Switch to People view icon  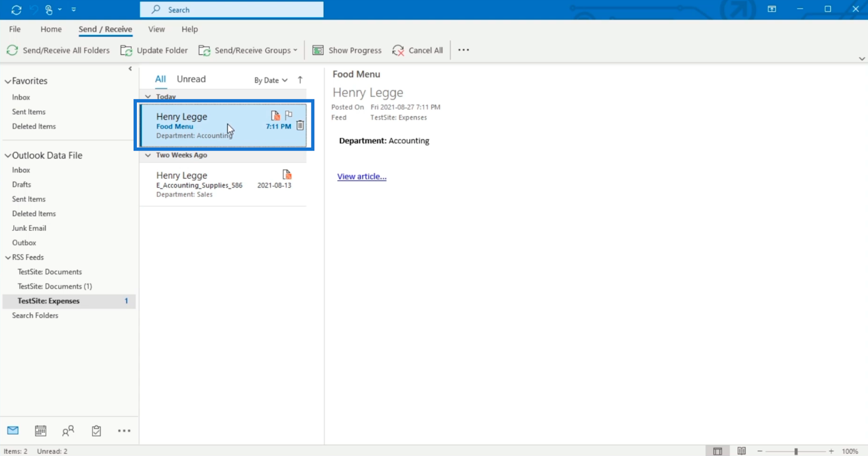click(68, 430)
